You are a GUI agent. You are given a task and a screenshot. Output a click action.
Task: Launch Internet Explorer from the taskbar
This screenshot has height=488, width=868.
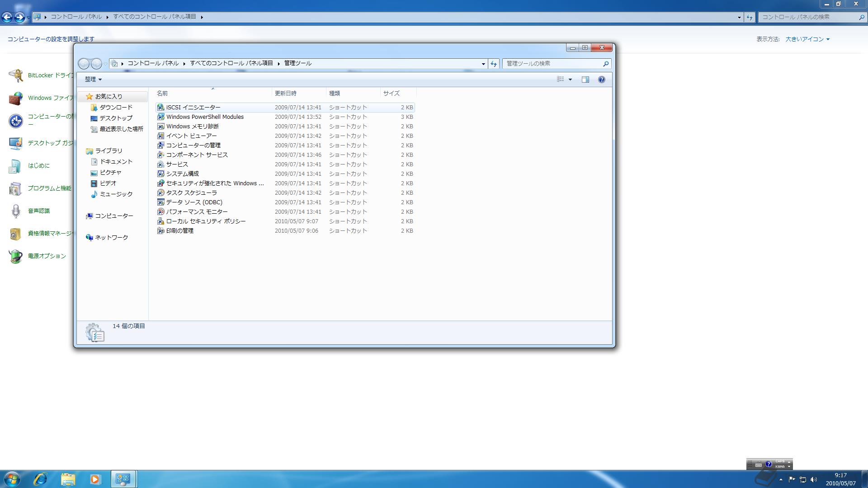pyautogui.click(x=40, y=479)
